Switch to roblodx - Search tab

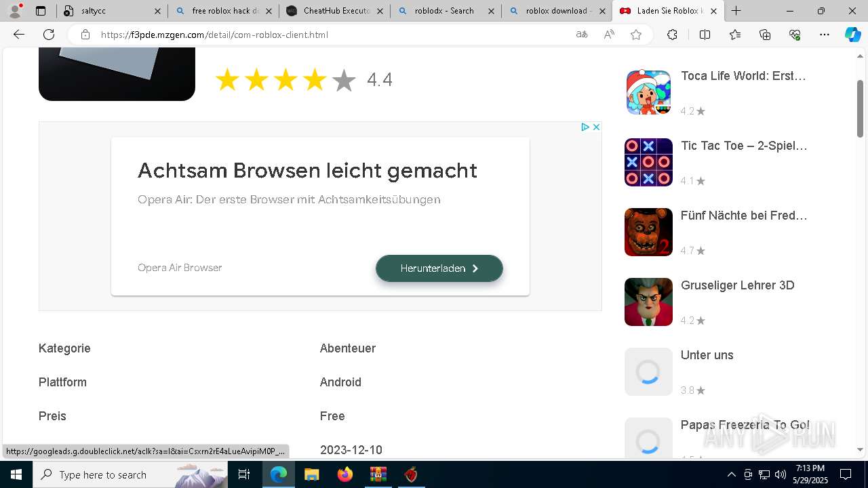click(446, 11)
